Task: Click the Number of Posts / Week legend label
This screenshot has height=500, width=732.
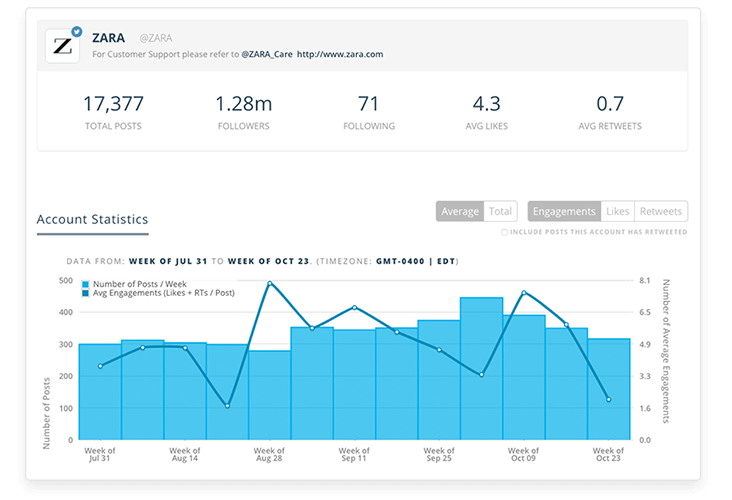Action: [140, 284]
